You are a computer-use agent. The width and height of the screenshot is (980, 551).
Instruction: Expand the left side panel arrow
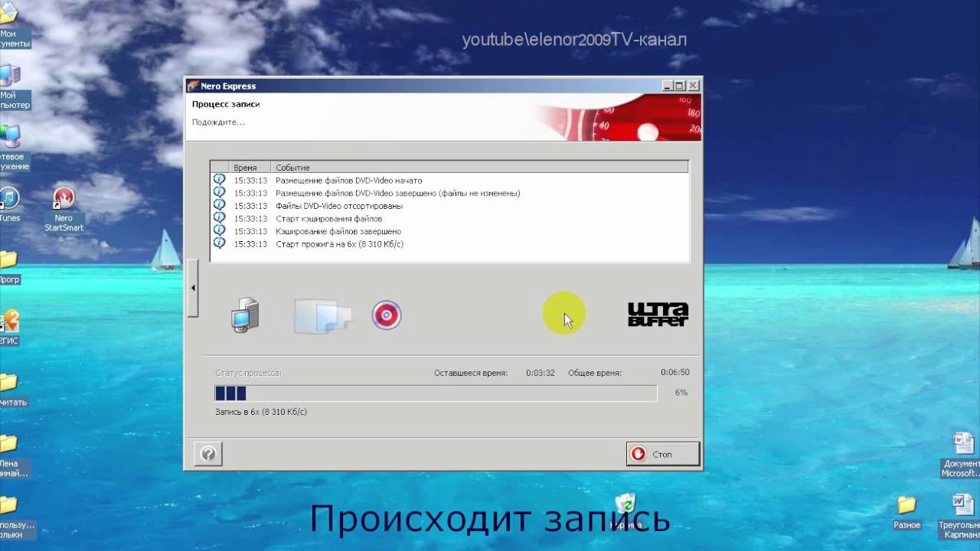point(193,288)
